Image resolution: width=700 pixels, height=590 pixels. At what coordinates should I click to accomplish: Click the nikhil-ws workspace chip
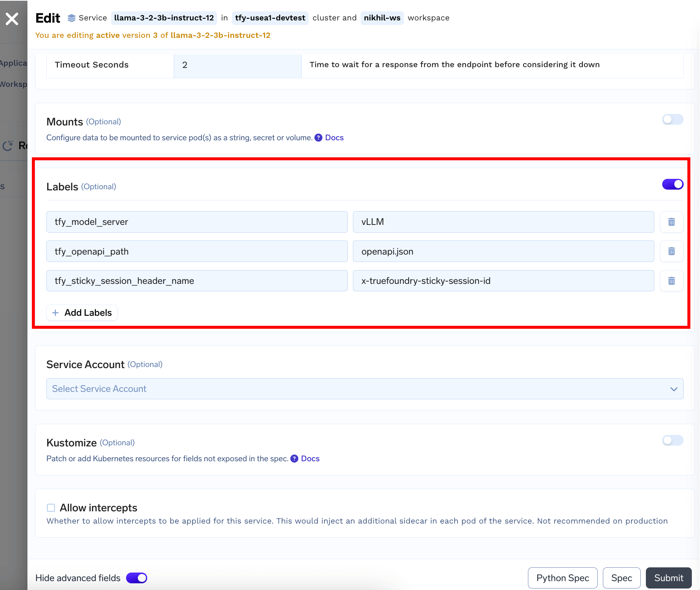pyautogui.click(x=382, y=18)
